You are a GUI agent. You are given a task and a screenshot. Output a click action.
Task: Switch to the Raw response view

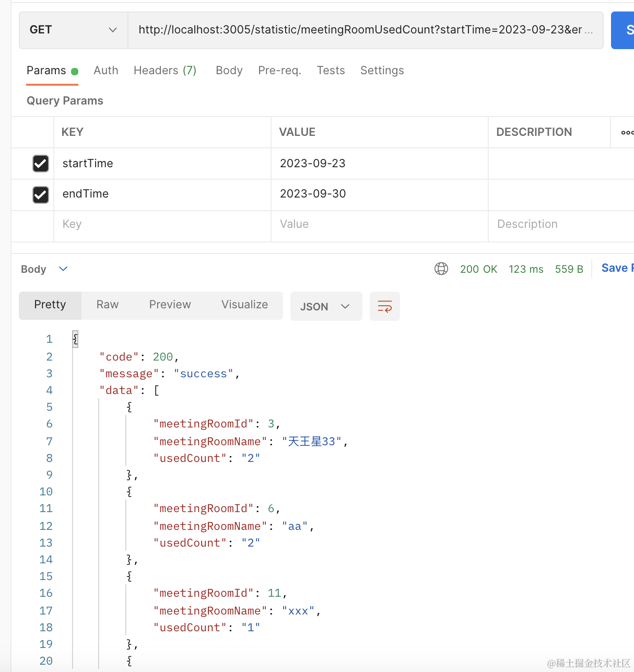tap(108, 305)
